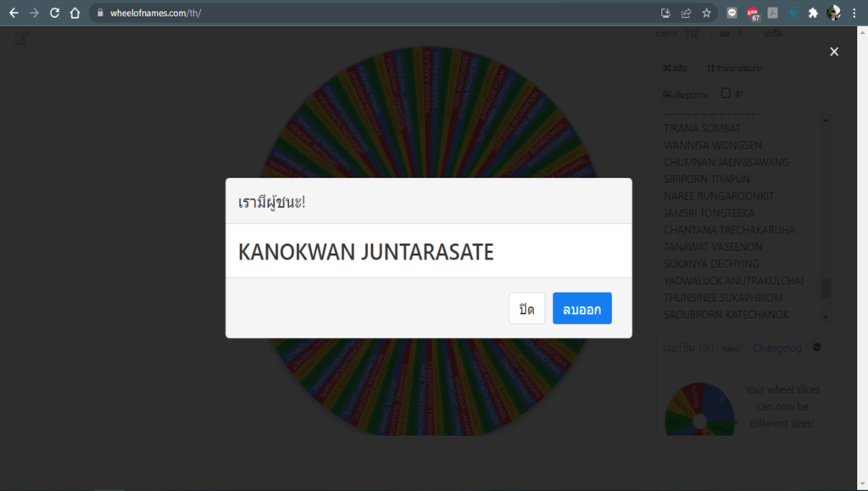Open the dashed N extension icon
Viewport: 868px width, 491px height.
click(x=793, y=13)
